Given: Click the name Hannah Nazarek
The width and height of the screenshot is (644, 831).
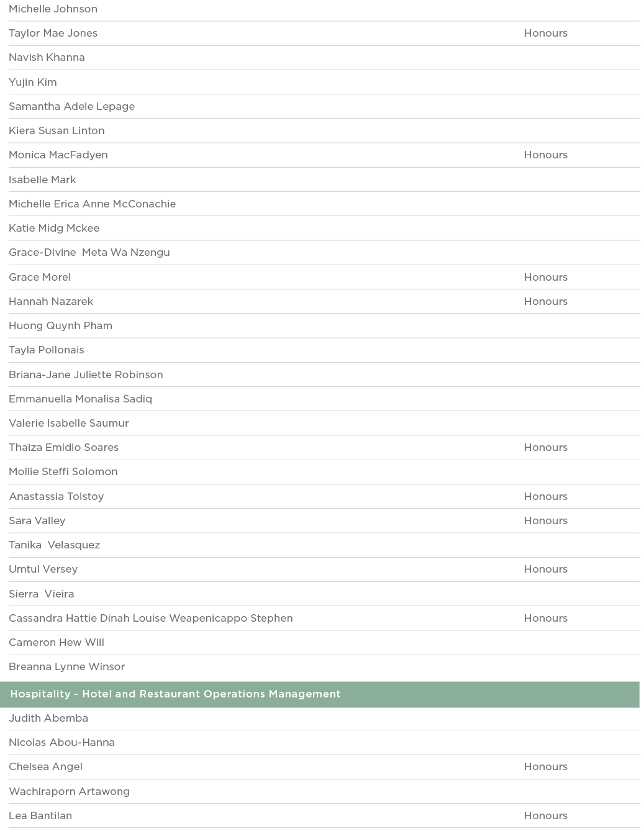Looking at the screenshot, I should point(51,302).
